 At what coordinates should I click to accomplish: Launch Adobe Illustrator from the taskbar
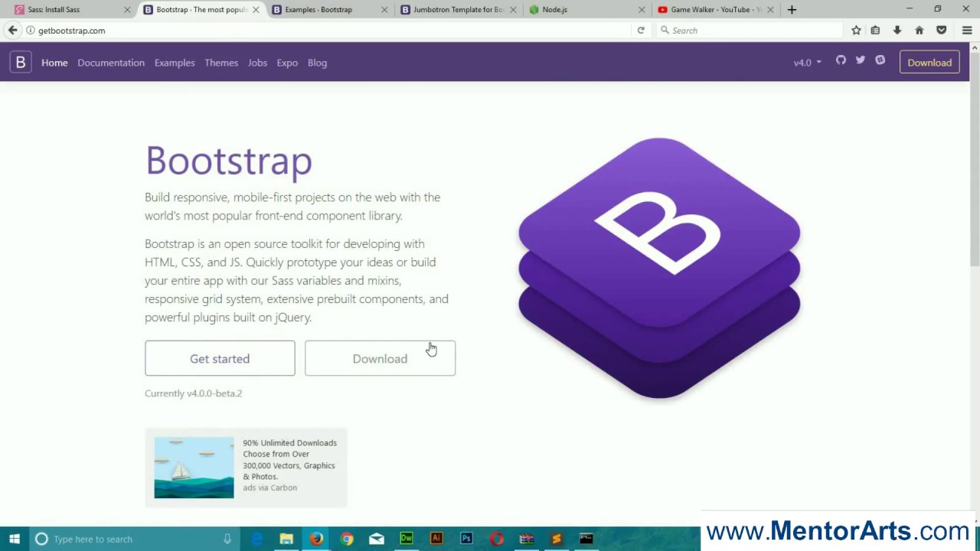[436, 539]
